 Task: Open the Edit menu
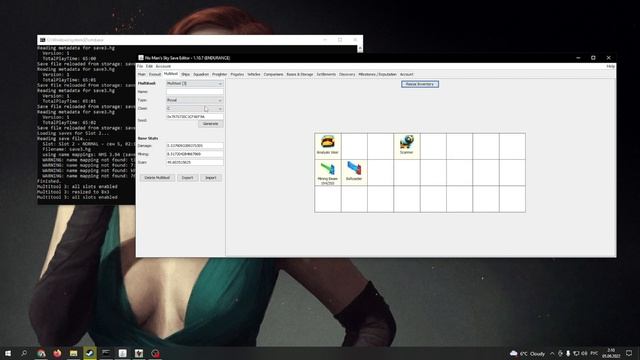pyautogui.click(x=149, y=66)
